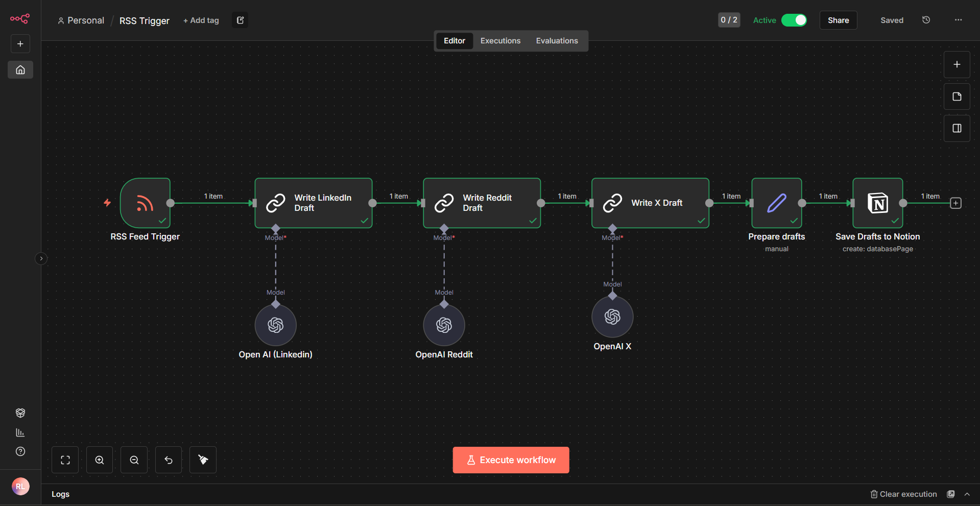
Task: Fit workflow to view icon
Action: pyautogui.click(x=65, y=460)
